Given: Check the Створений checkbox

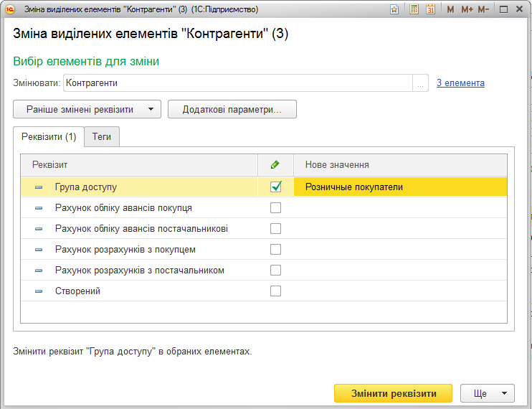Looking at the screenshot, I should (275, 291).
